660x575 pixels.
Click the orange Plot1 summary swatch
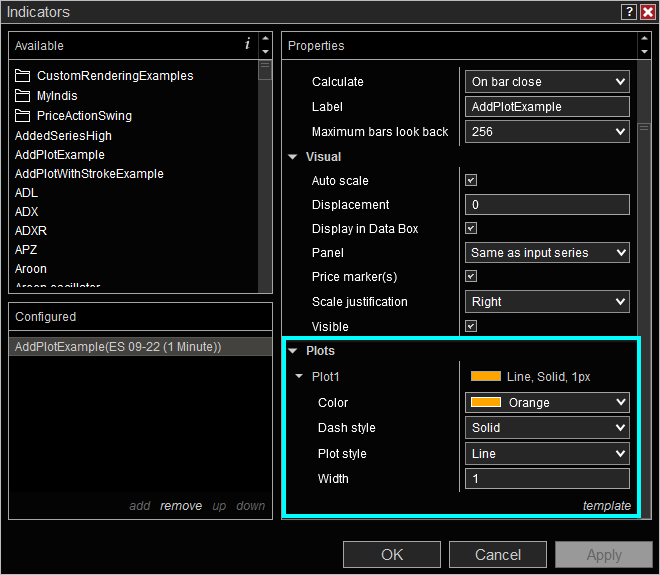click(485, 377)
